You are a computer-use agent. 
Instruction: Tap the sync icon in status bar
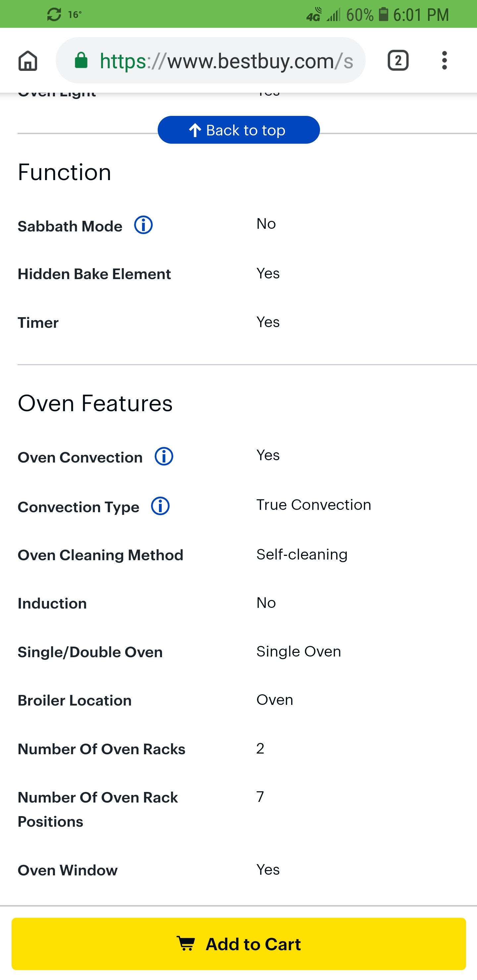click(54, 15)
